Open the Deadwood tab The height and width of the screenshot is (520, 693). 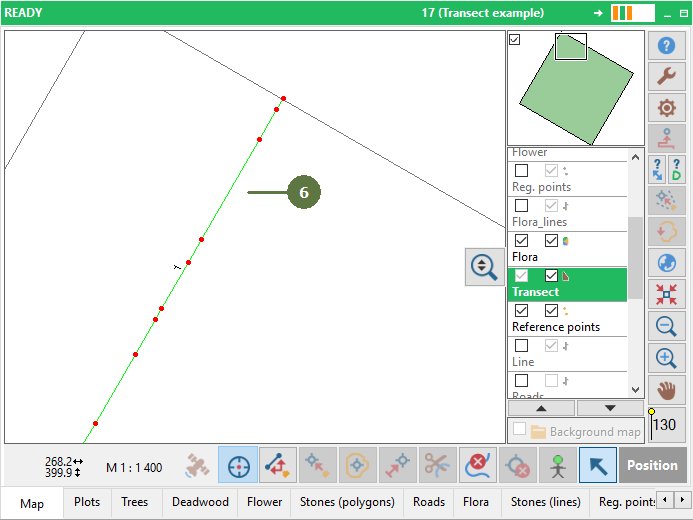pyautogui.click(x=200, y=502)
